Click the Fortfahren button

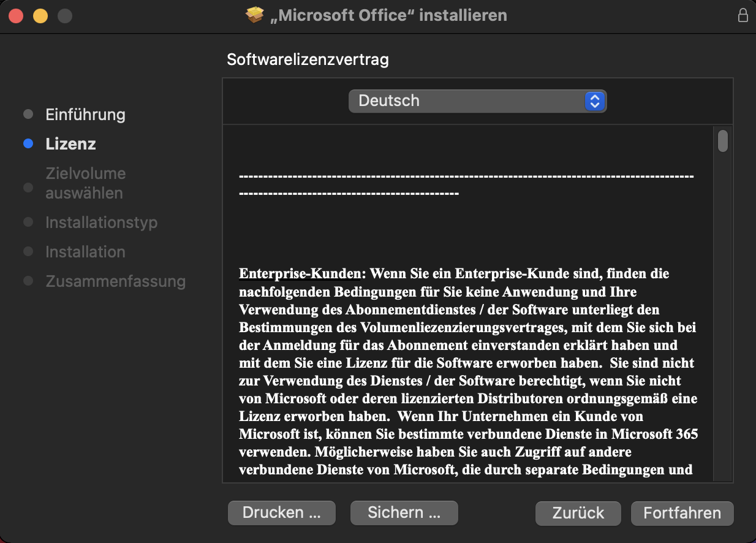682,513
